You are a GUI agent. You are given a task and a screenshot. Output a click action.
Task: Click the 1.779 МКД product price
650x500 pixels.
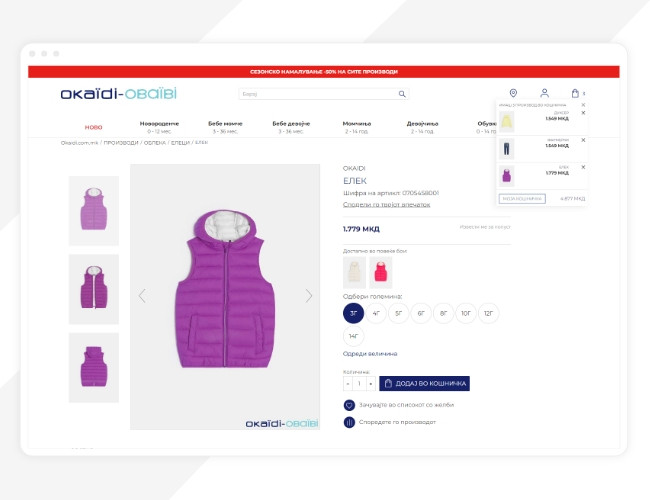[361, 229]
